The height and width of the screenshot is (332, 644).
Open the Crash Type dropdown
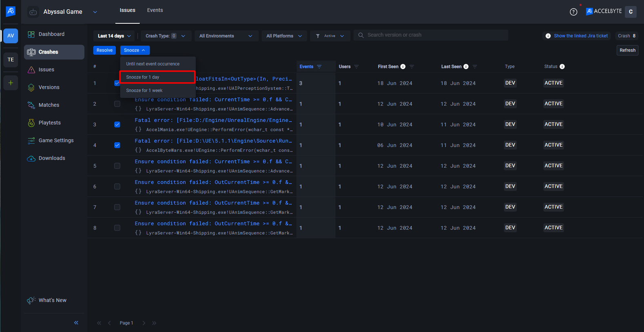165,36
